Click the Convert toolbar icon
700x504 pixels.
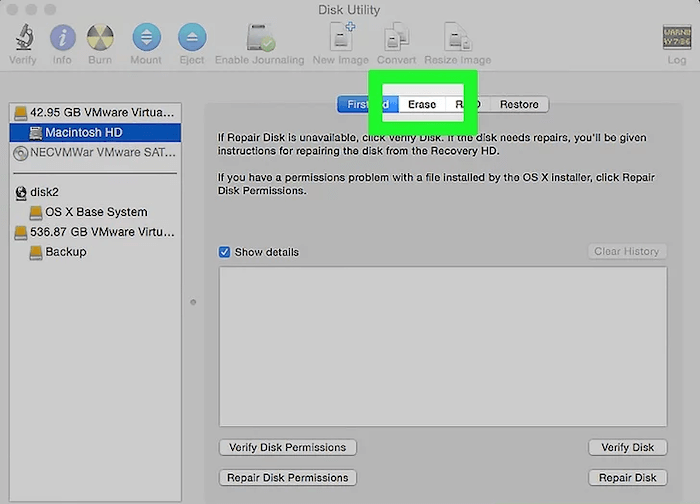396,36
